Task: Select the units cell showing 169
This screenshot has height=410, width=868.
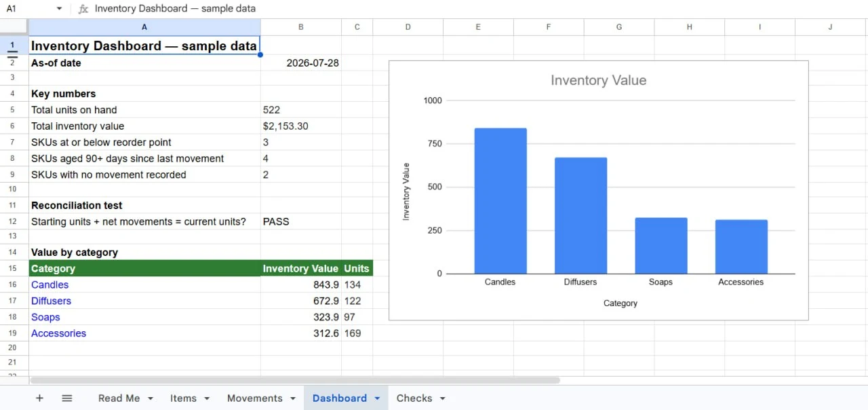Action: 357,334
